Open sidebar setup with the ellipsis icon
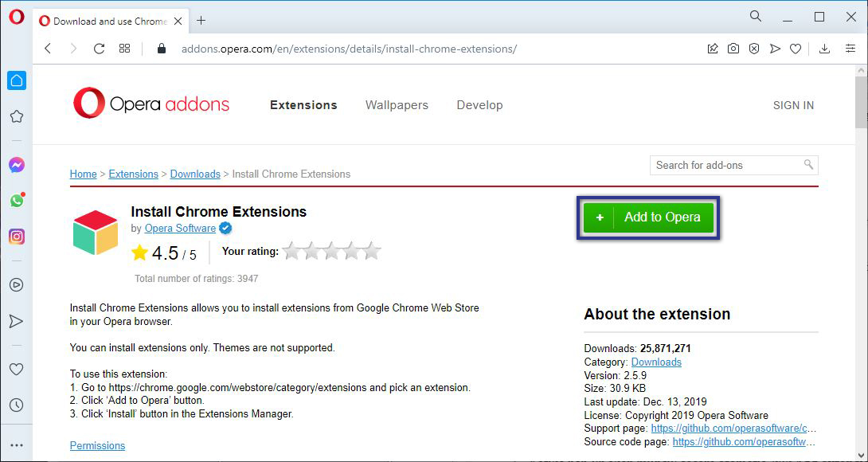This screenshot has width=868, height=462. pos(17,444)
